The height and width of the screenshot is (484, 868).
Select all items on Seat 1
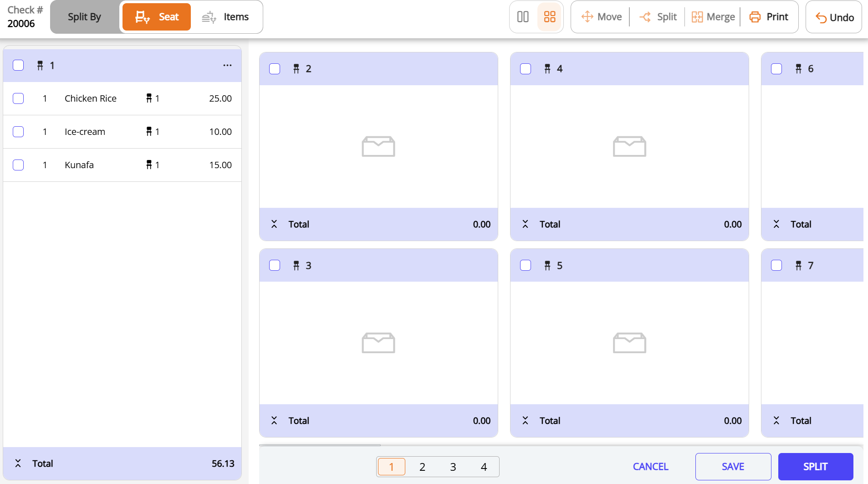18,65
